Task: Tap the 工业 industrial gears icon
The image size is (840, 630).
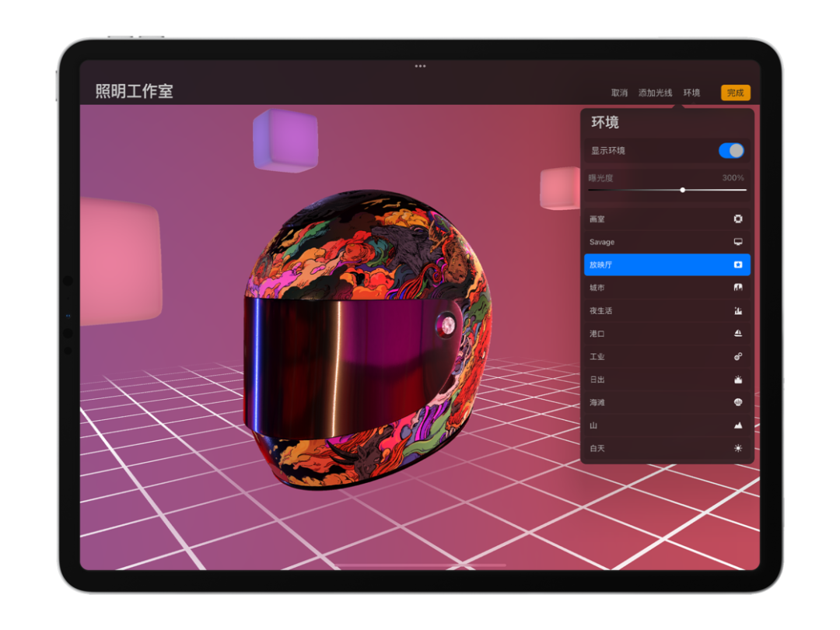Action: click(x=737, y=356)
